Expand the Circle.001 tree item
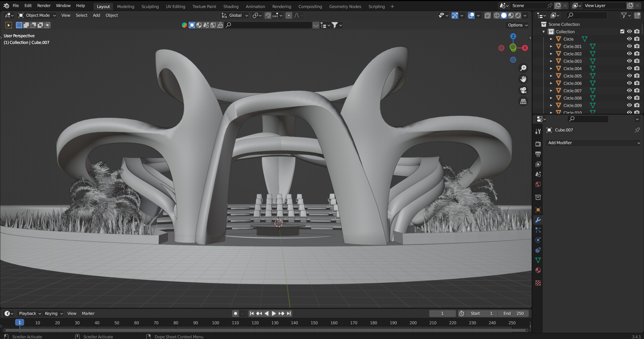Viewport: 644px width, 339px height. click(x=551, y=46)
